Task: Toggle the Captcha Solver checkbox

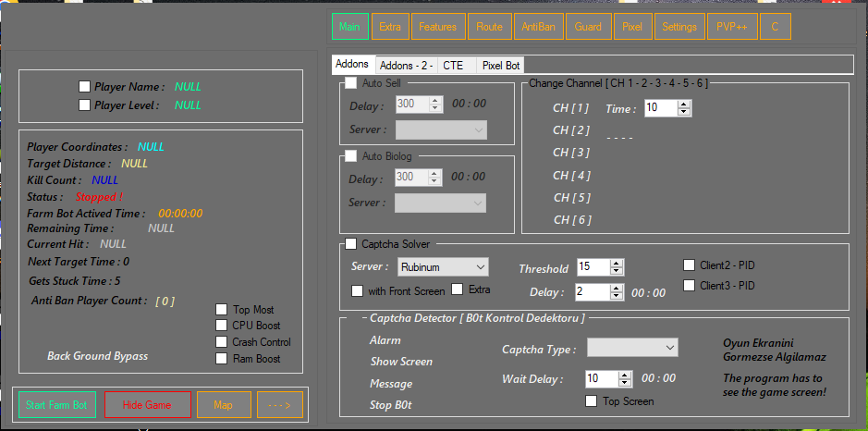Action: coord(351,244)
